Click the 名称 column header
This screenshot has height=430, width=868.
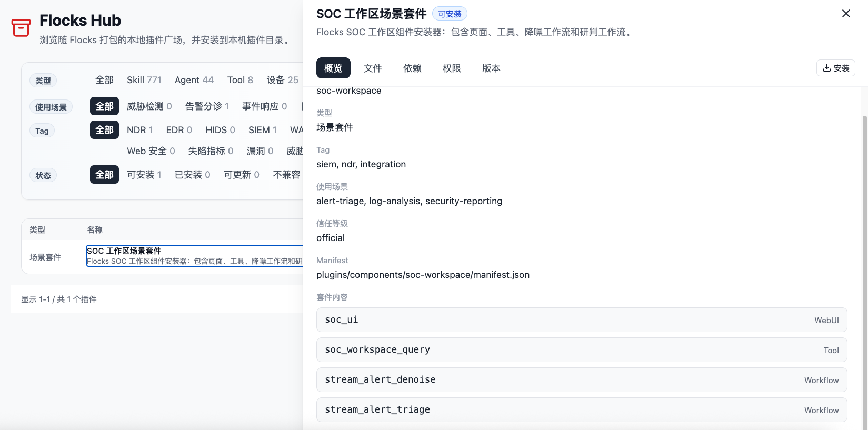(x=95, y=230)
